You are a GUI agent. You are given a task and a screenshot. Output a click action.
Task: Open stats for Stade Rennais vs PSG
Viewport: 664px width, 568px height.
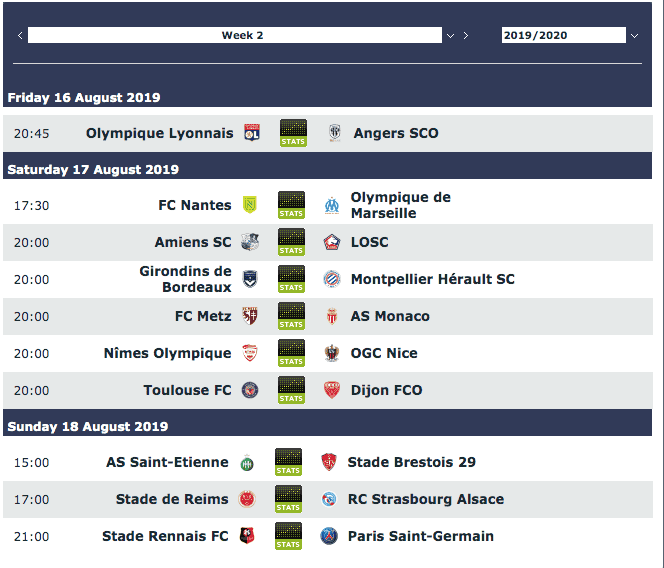point(288,536)
